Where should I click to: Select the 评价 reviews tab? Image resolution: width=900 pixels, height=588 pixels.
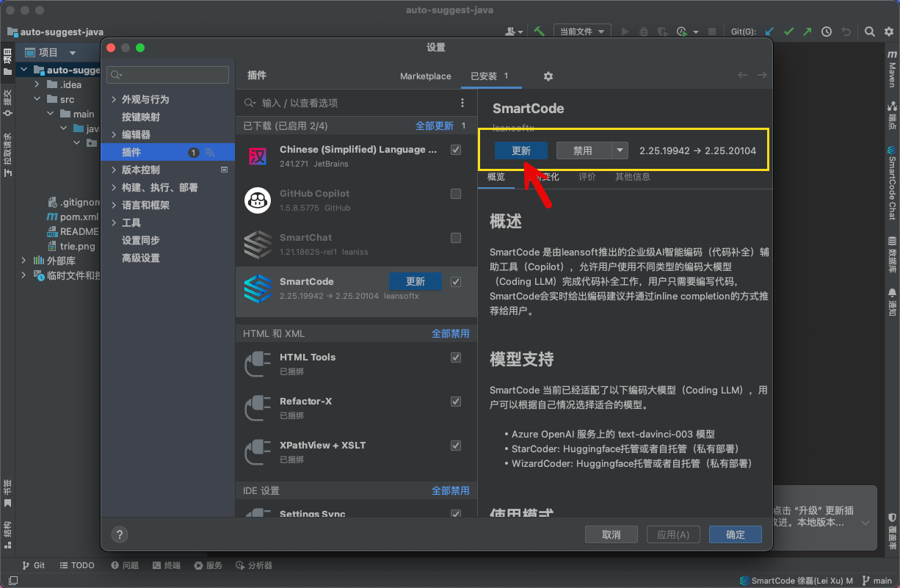pyautogui.click(x=587, y=177)
